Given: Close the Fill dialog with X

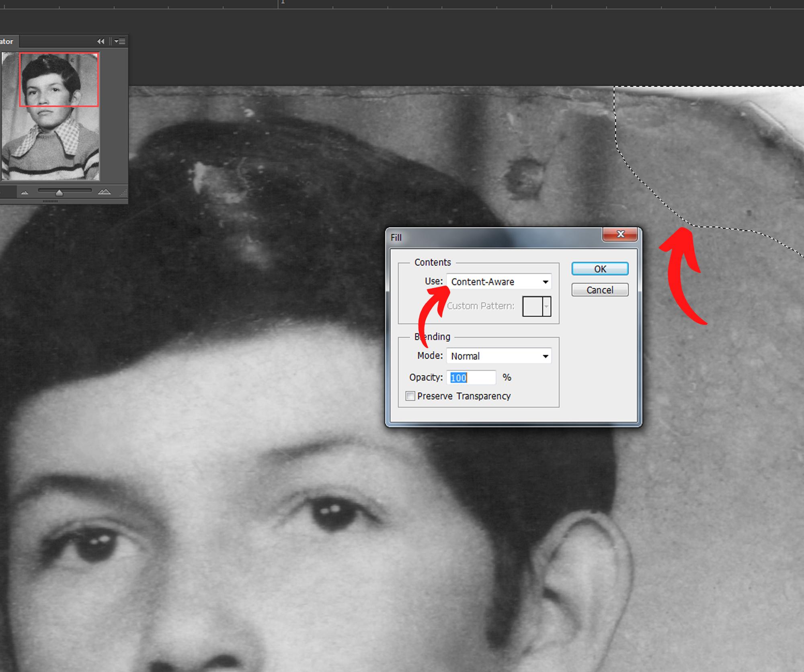Looking at the screenshot, I should click(620, 234).
